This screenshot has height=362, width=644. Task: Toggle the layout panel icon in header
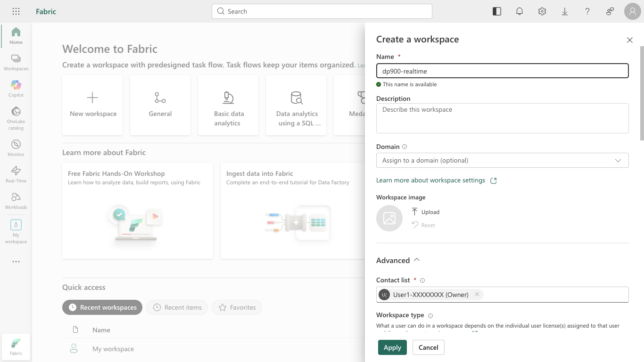click(x=497, y=11)
